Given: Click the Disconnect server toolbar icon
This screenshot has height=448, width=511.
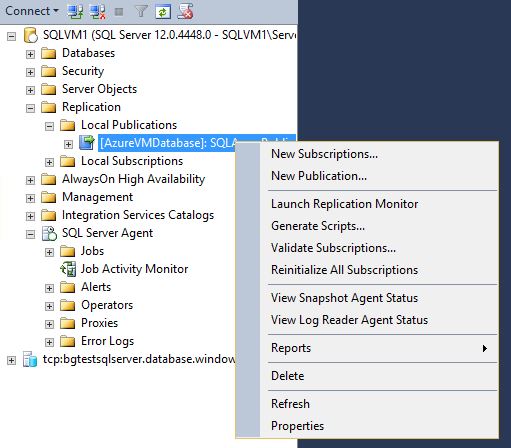Looking at the screenshot, I should tap(98, 12).
